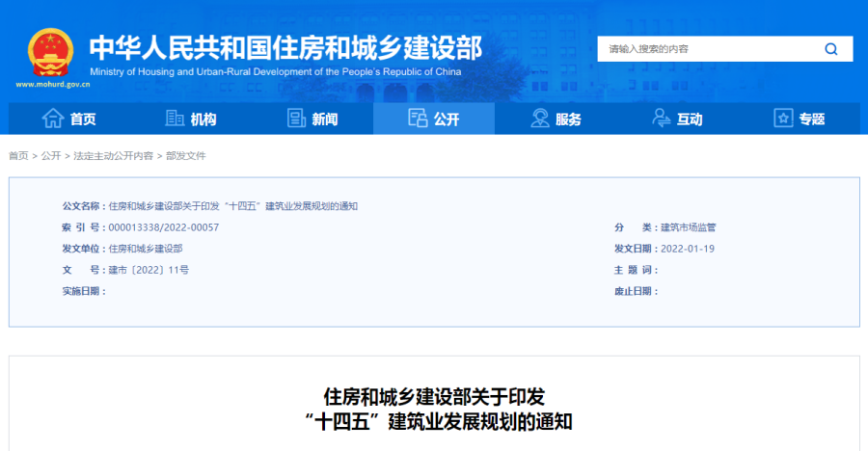Click the 发文单位 value 住房和城乡建设部
Image resolution: width=868 pixels, height=451 pixels.
coord(146,249)
